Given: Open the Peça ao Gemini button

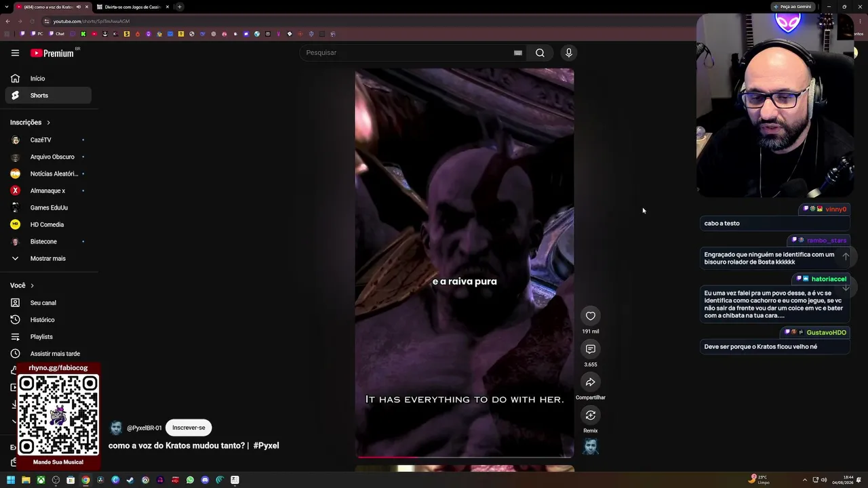Looking at the screenshot, I should coord(793,7).
